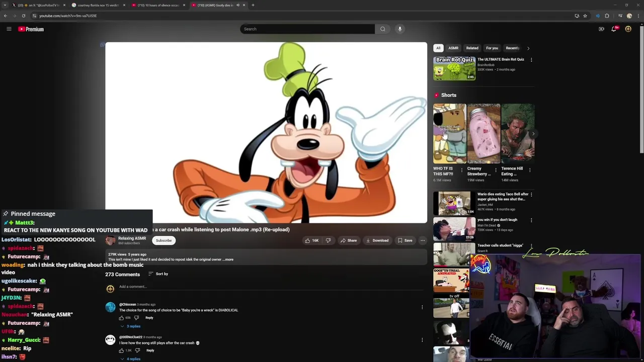
Task: Select the Recently filter chip
Action: (512, 48)
